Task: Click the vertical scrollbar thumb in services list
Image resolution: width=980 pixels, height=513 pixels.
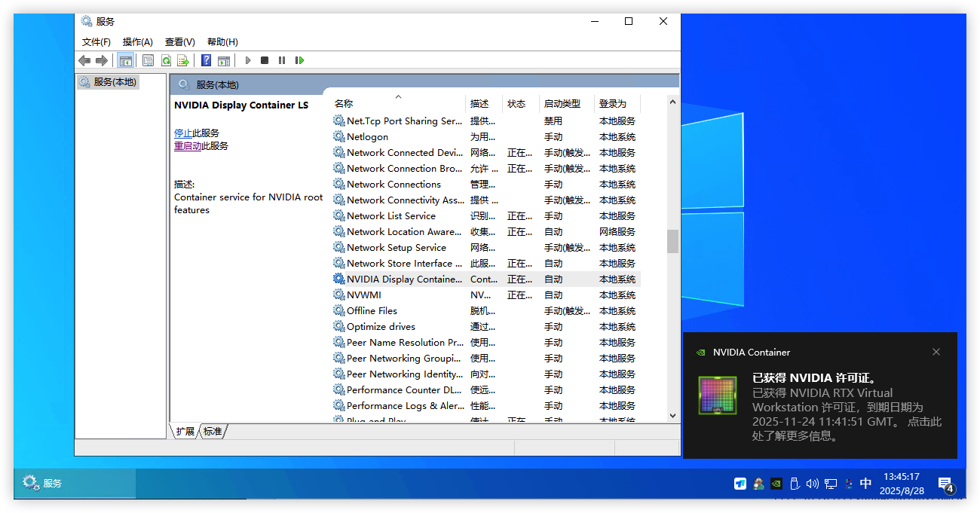Action: pos(672,241)
